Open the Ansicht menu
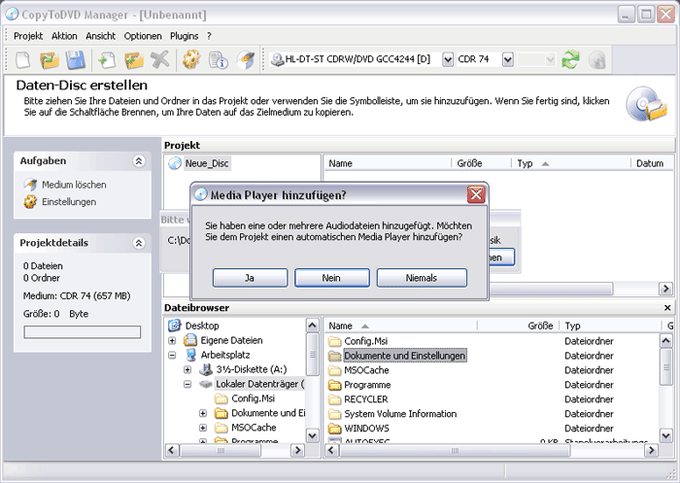Screen dimensions: 680x483 tap(100, 36)
